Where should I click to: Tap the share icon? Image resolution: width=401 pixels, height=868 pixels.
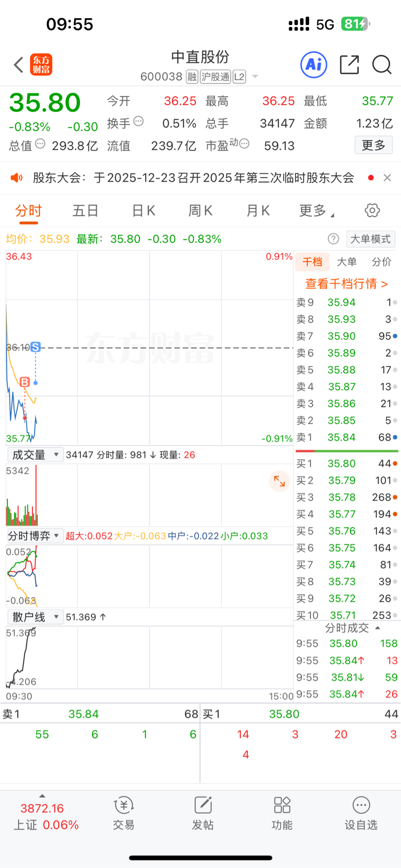(x=349, y=65)
